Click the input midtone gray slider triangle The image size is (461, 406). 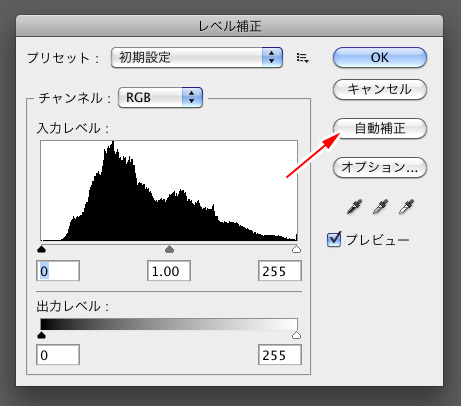(x=170, y=249)
